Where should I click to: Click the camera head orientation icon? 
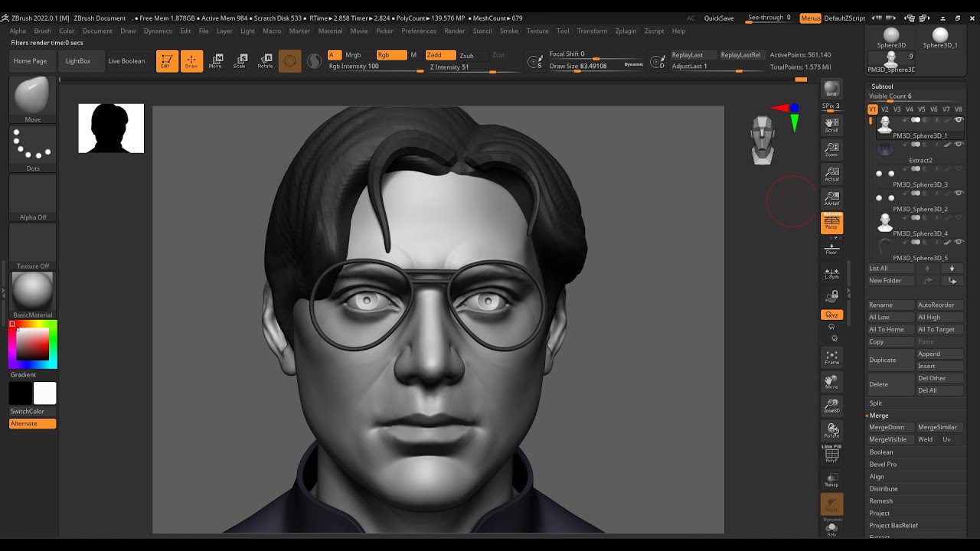(763, 140)
